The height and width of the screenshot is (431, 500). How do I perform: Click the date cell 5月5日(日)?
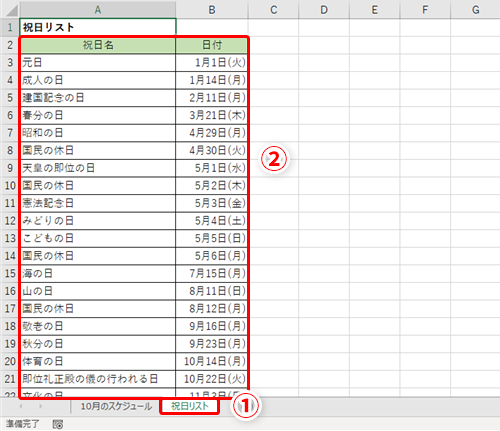coord(212,238)
